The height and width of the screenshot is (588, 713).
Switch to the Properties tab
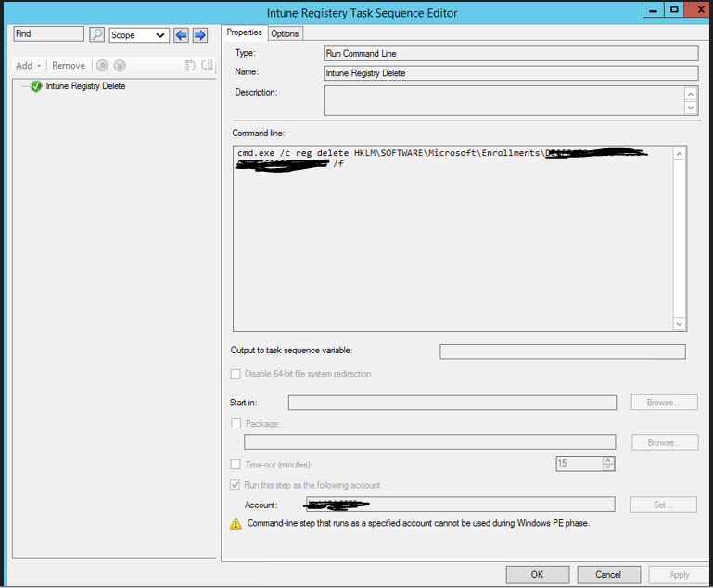(x=244, y=32)
